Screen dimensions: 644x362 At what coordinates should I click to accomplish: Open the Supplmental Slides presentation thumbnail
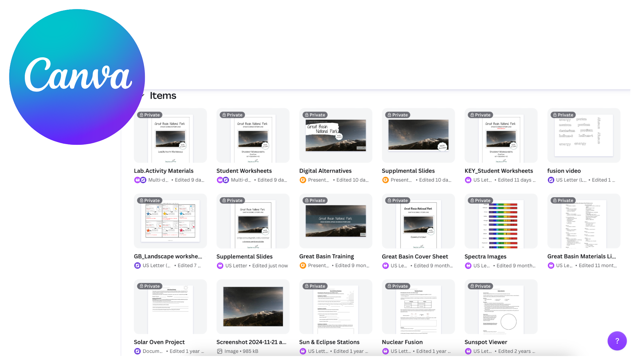[418, 135]
